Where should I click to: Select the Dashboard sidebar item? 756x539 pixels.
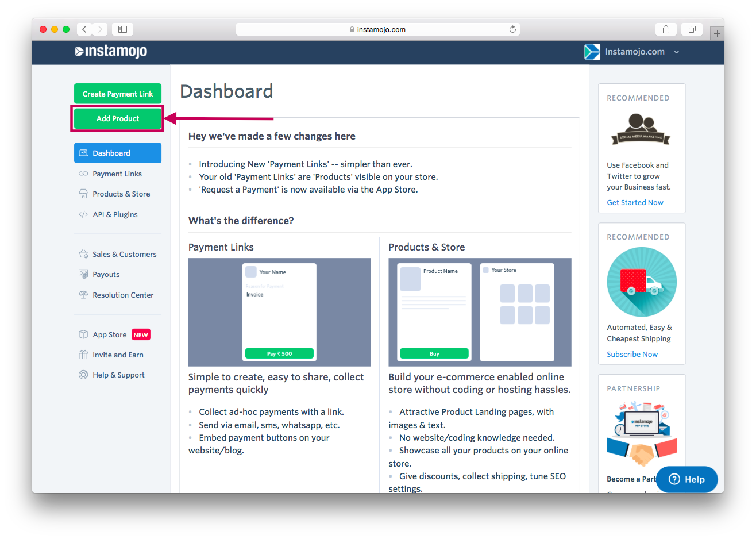(118, 153)
